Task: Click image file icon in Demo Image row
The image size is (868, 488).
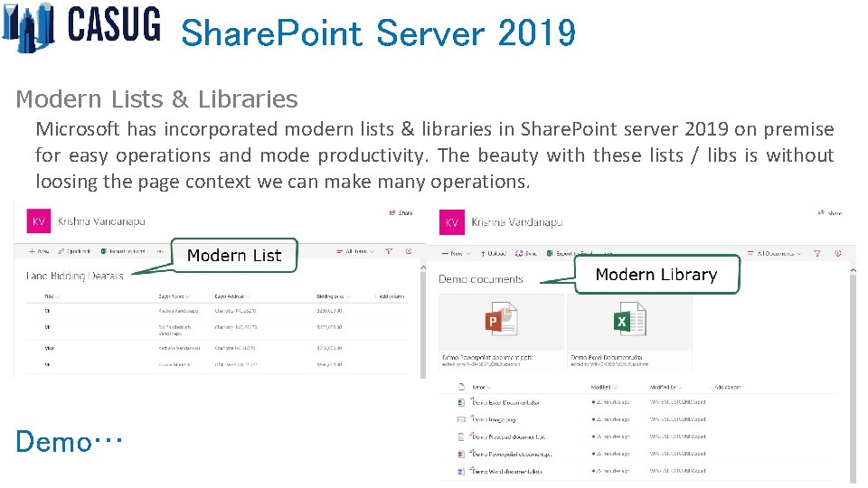Action: (x=461, y=420)
